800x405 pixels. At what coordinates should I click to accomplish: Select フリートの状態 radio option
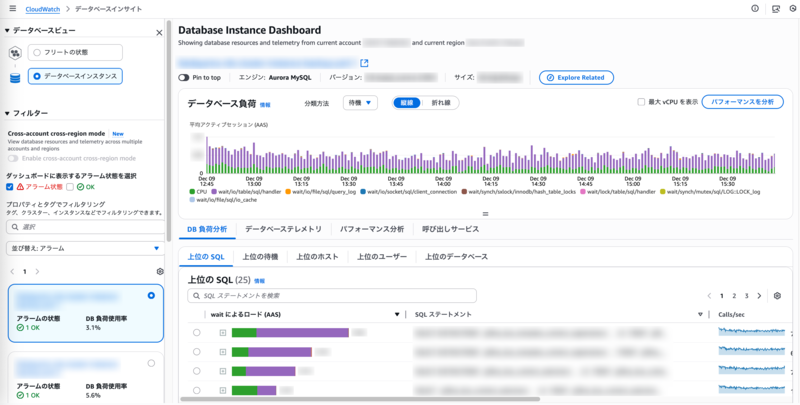[37, 52]
